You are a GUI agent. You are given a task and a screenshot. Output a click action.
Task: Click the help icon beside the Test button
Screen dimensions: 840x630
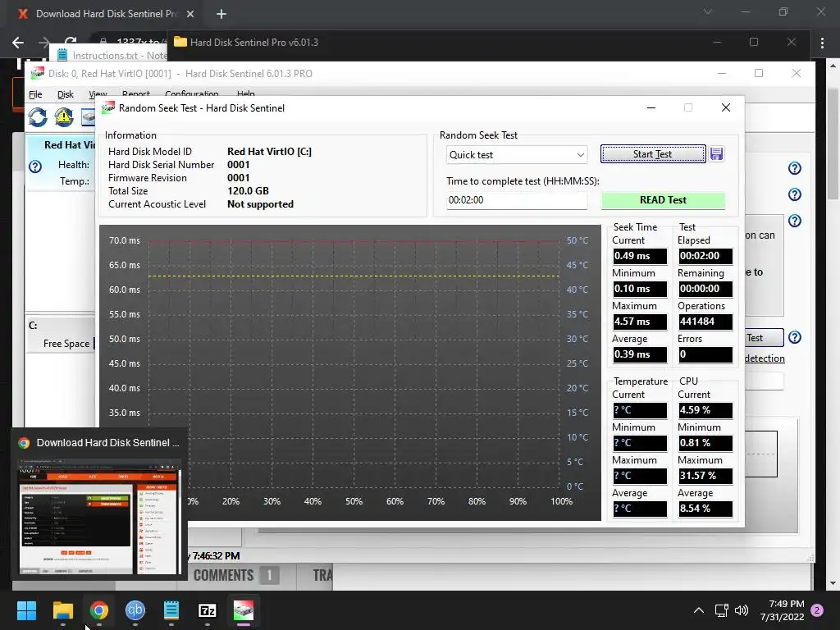(794, 337)
